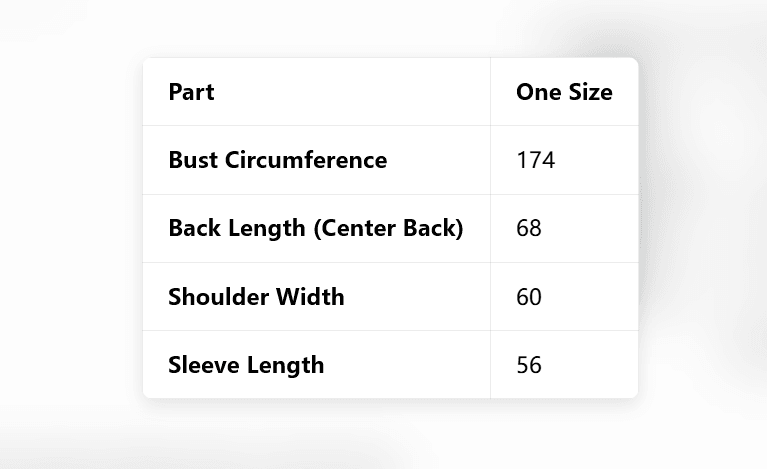
Task: Select the "Sleeve Length" row label
Action: pos(246,365)
